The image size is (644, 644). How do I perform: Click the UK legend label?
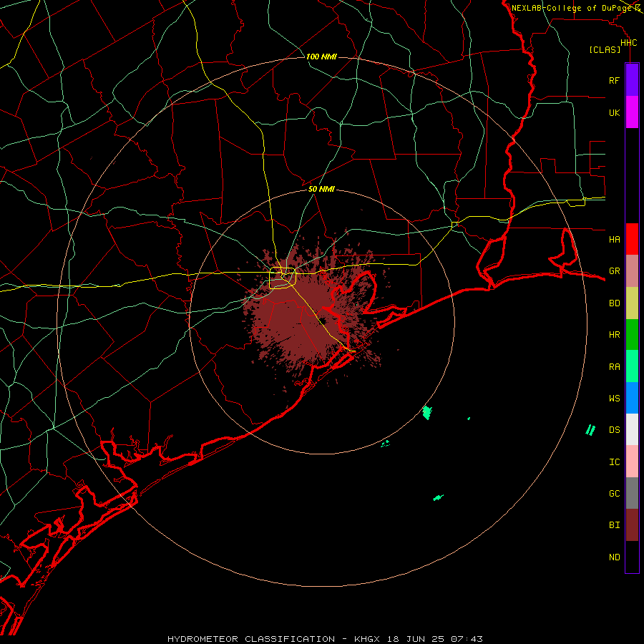614,113
